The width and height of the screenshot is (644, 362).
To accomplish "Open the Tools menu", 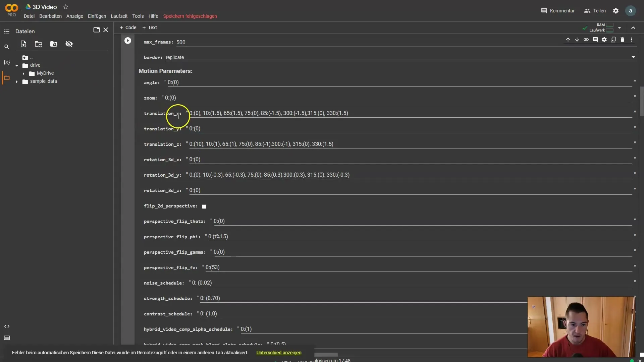I will [x=138, y=16].
